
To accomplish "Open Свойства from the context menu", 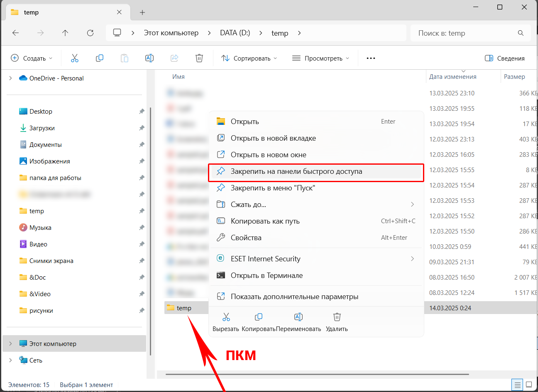I will pyautogui.click(x=316, y=238).
